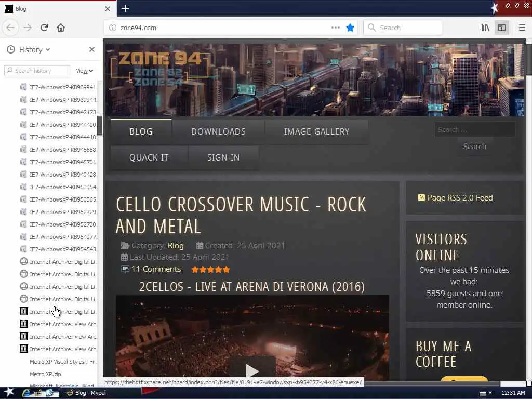Open the Library toolbar icon

click(485, 28)
